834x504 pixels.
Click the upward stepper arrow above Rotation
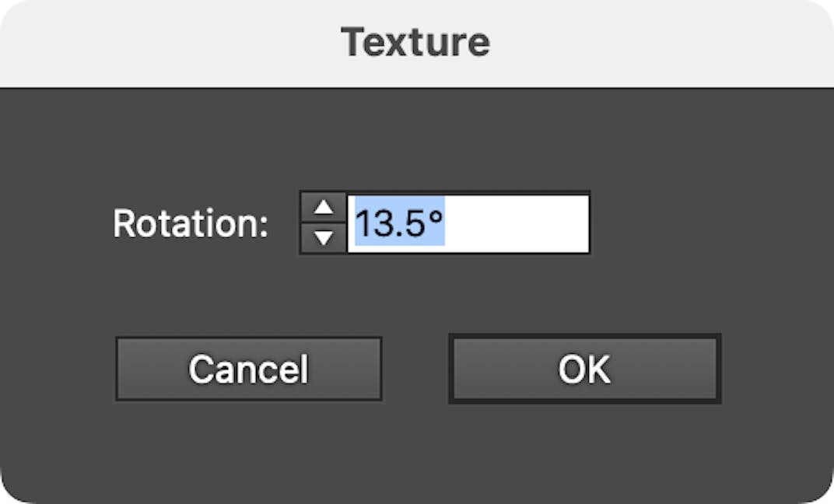coord(322,208)
